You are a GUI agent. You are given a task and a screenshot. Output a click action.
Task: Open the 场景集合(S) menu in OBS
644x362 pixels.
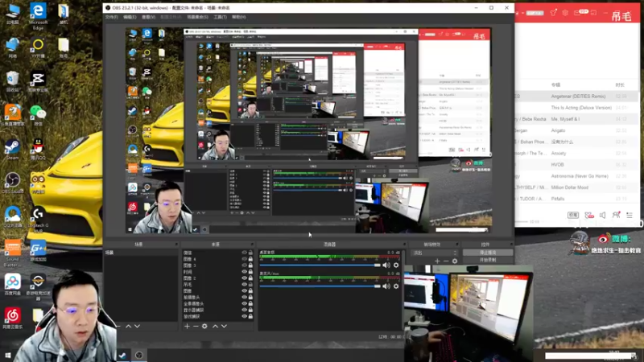(197, 17)
